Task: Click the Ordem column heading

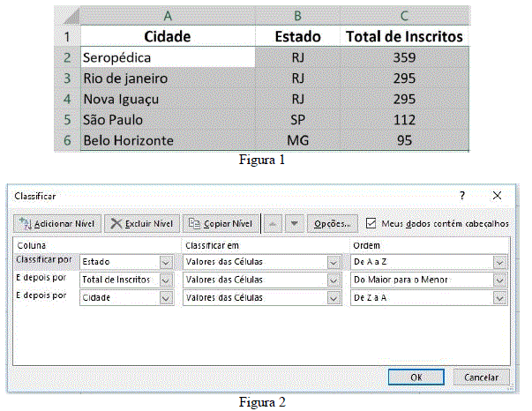Action: point(366,245)
